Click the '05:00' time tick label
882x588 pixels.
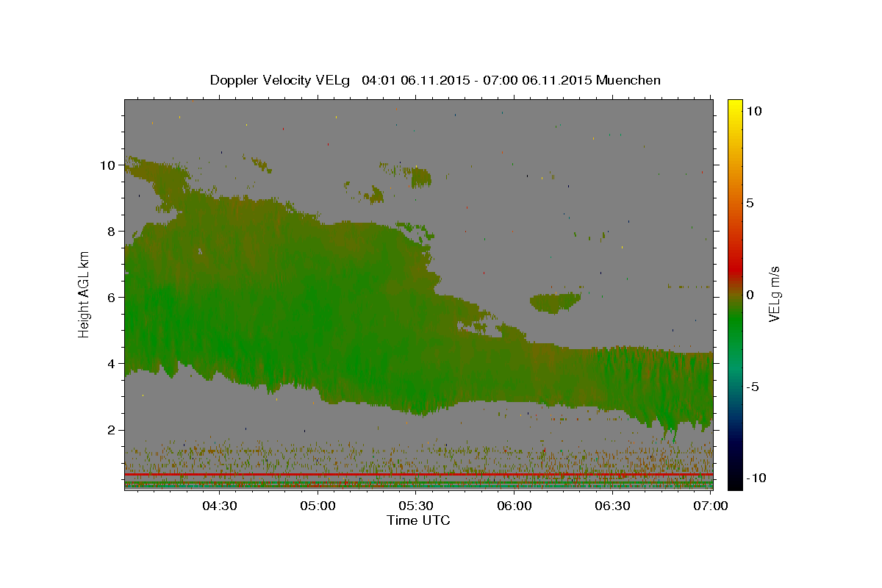(318, 506)
